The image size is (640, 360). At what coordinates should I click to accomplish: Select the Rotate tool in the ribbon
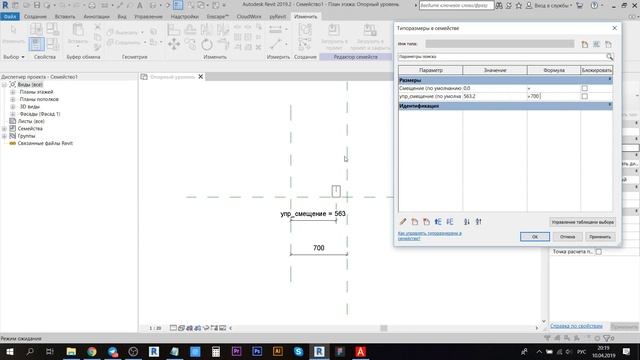coord(207,44)
